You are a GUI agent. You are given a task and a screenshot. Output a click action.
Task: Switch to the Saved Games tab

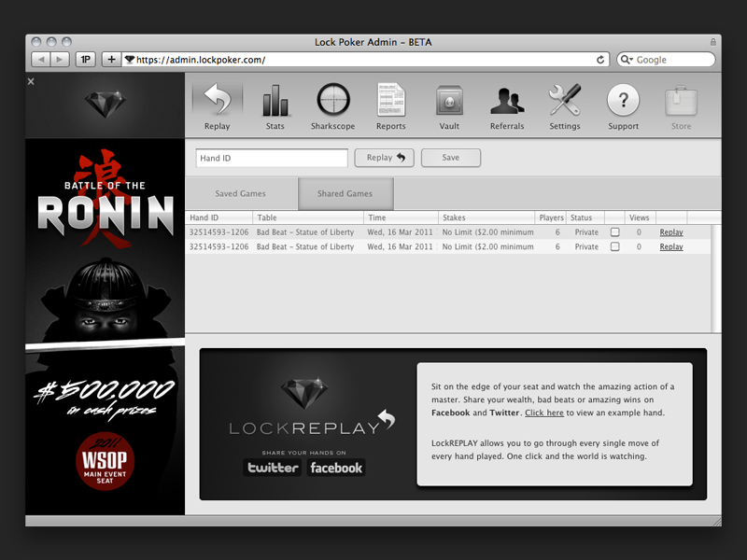241,194
